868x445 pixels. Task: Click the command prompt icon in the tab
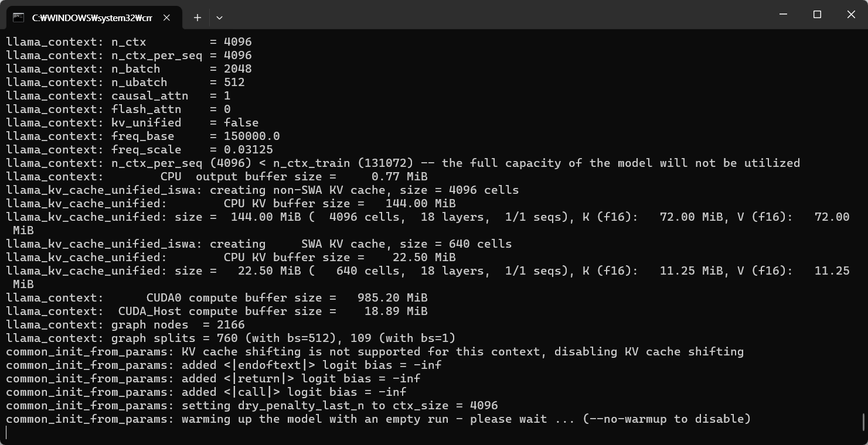pos(18,18)
